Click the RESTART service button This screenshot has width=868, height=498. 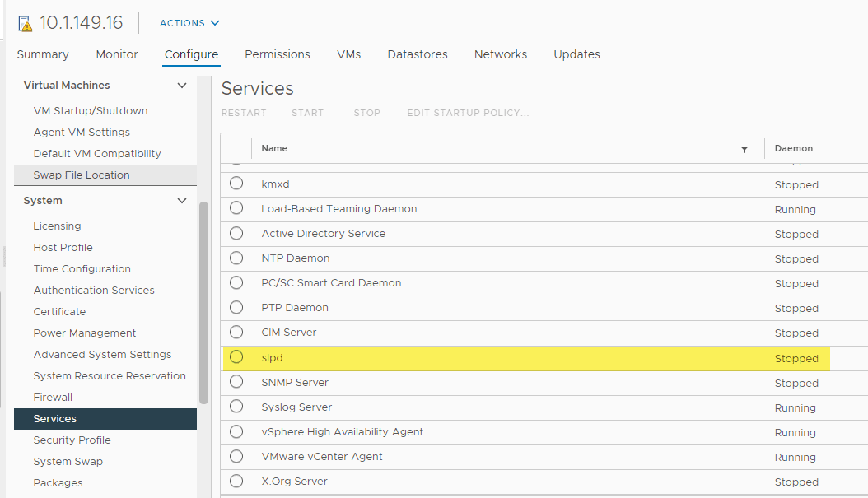click(x=244, y=113)
